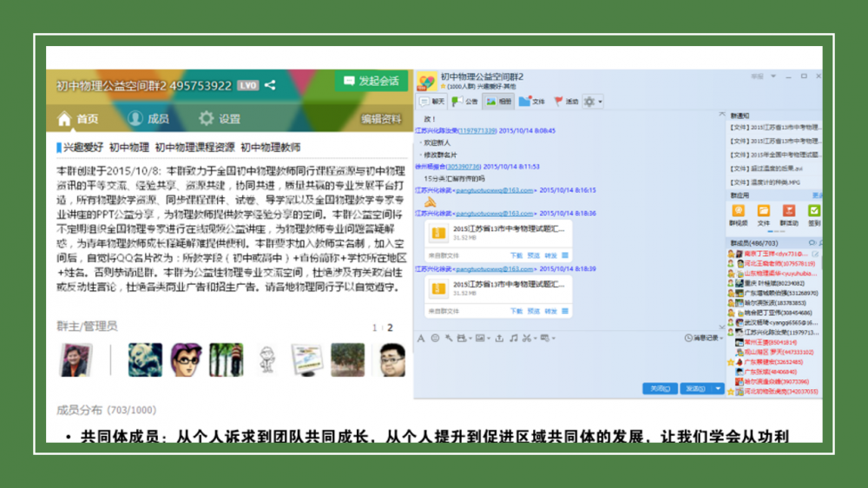Open the 公告 announcement tab in chat
The image size is (868, 488).
pyautogui.click(x=466, y=102)
